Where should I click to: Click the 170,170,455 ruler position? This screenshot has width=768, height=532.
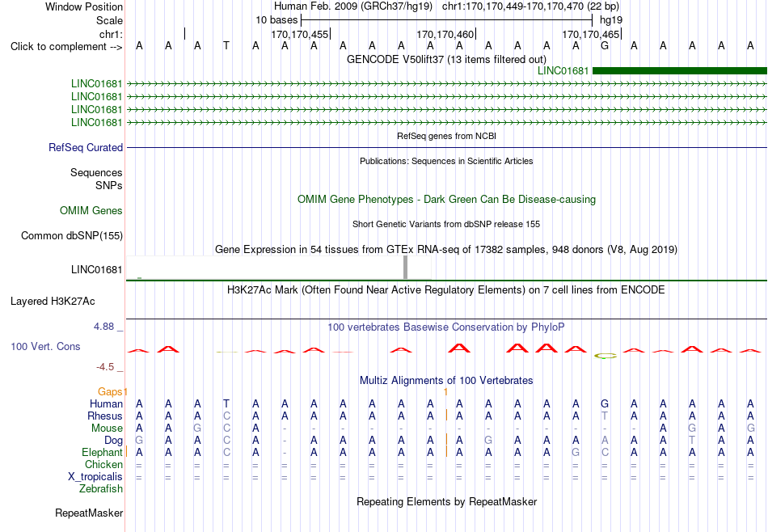tap(299, 34)
